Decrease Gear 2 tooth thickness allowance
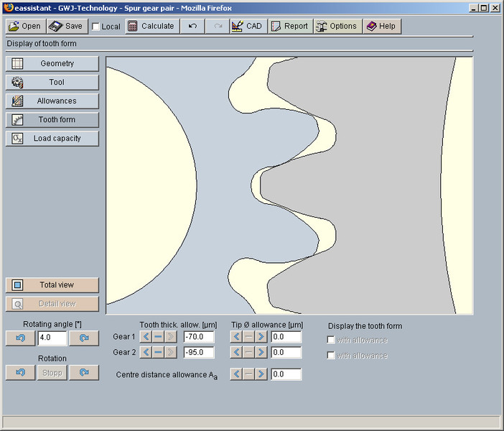Viewport: 504px width, 431px height. tap(146, 352)
